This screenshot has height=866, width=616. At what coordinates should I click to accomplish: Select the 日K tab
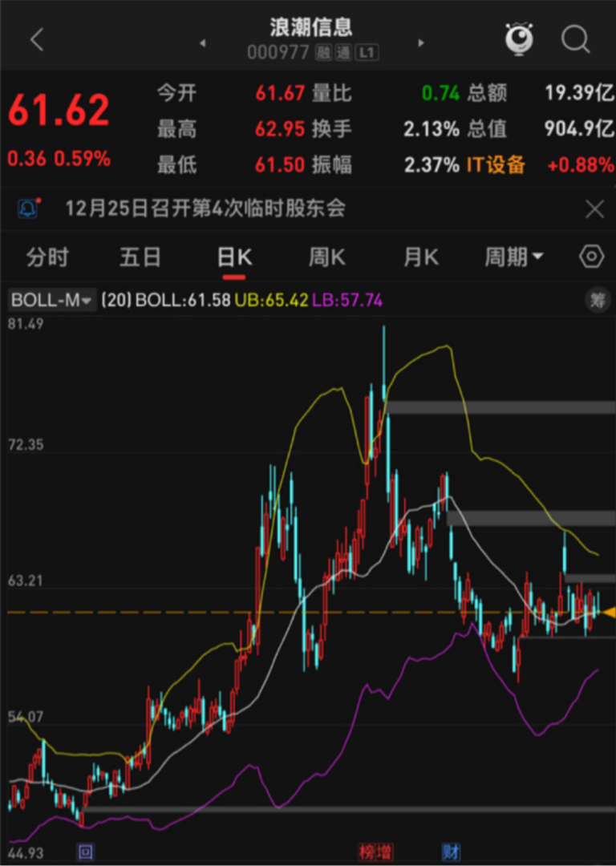click(234, 257)
